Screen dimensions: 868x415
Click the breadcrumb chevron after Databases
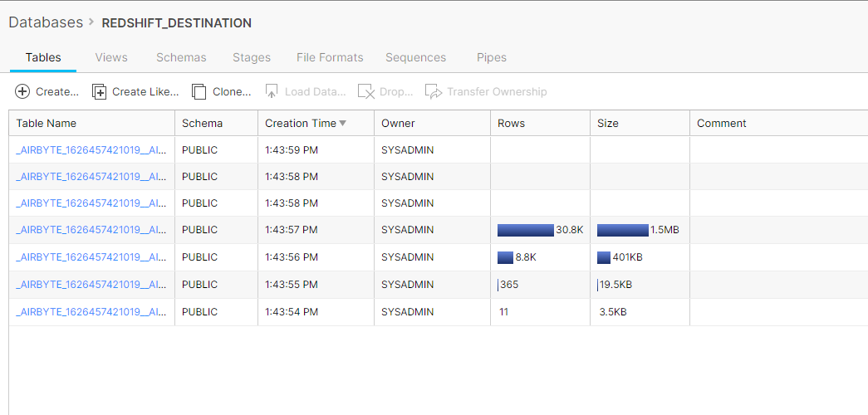(x=91, y=22)
